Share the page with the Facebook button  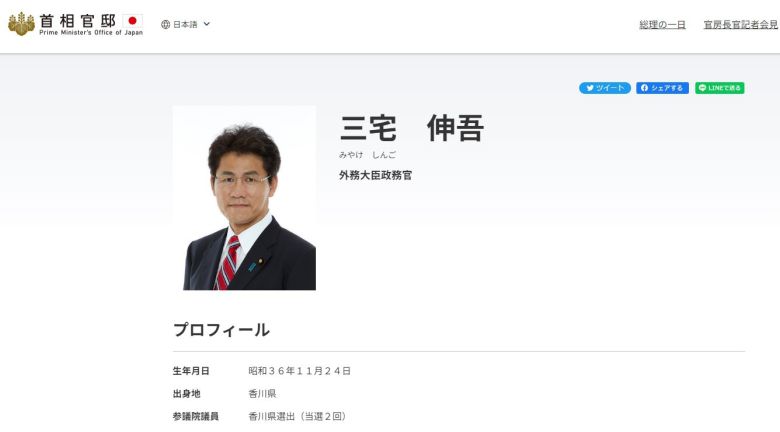pos(662,88)
